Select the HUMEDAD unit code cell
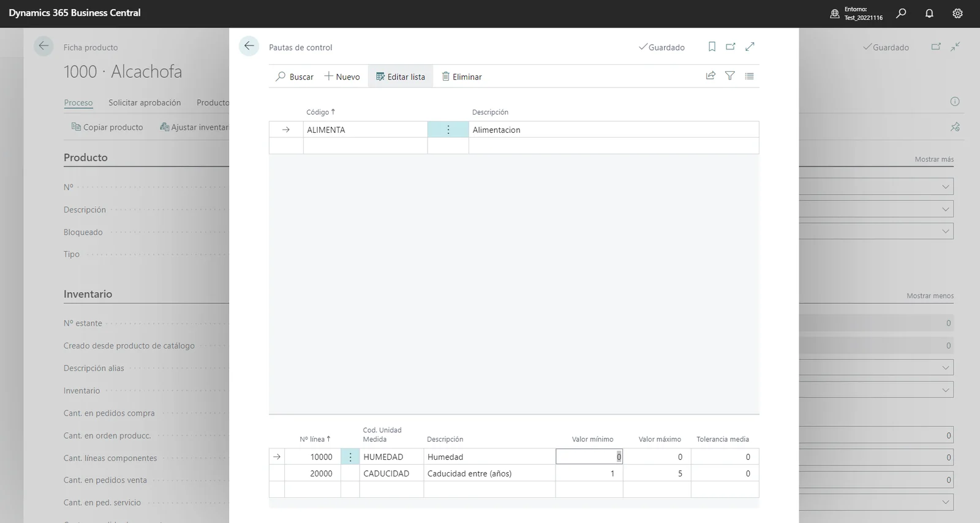This screenshot has width=980, height=523. click(391, 457)
